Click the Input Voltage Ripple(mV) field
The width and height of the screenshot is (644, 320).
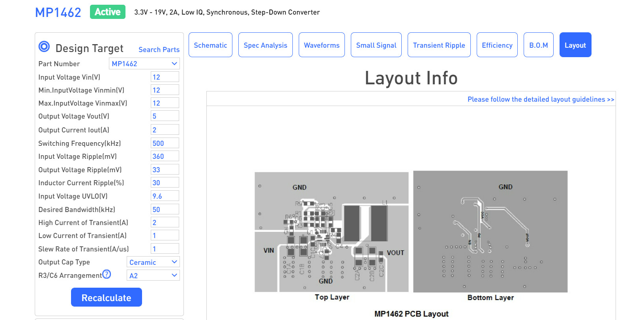pyautogui.click(x=165, y=156)
